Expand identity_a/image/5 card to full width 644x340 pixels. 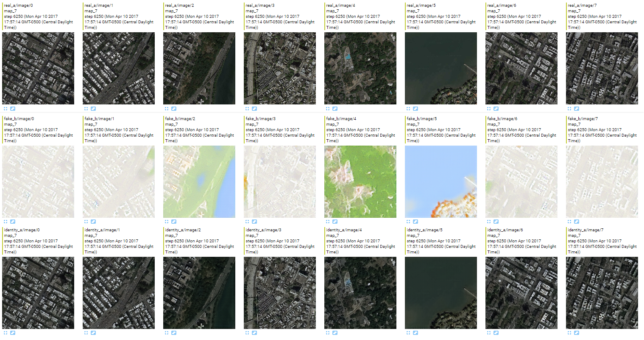(408, 333)
